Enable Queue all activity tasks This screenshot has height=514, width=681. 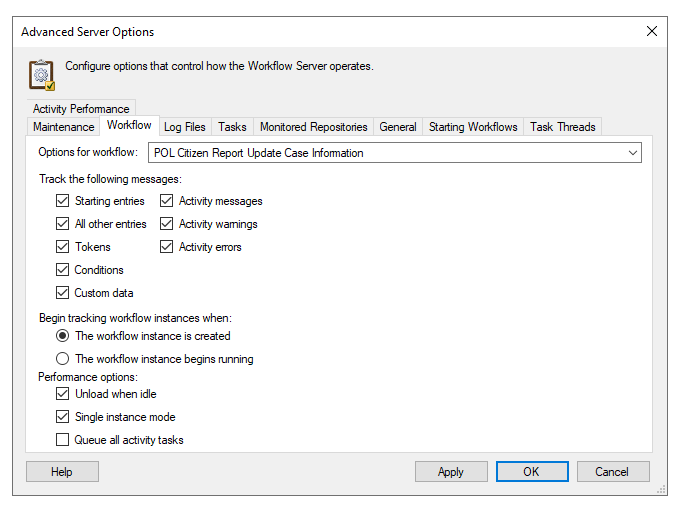[x=63, y=440]
